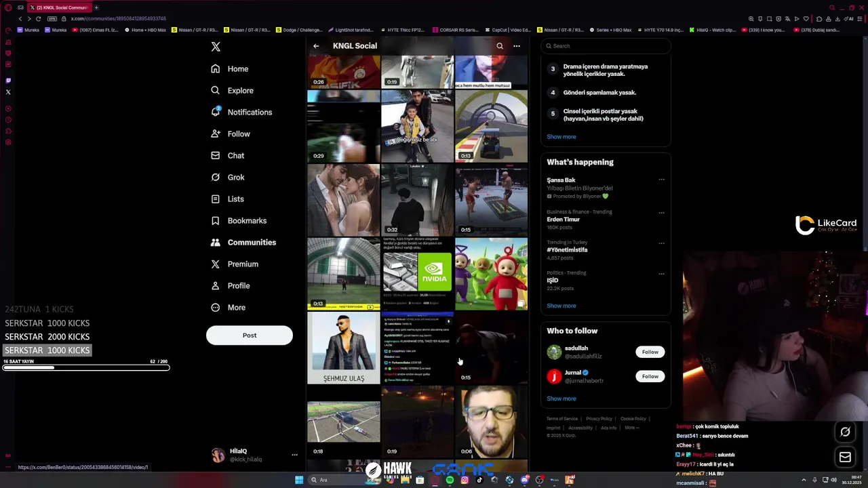Show more under What's happening
The height and width of the screenshot is (488, 868).
[x=561, y=306]
